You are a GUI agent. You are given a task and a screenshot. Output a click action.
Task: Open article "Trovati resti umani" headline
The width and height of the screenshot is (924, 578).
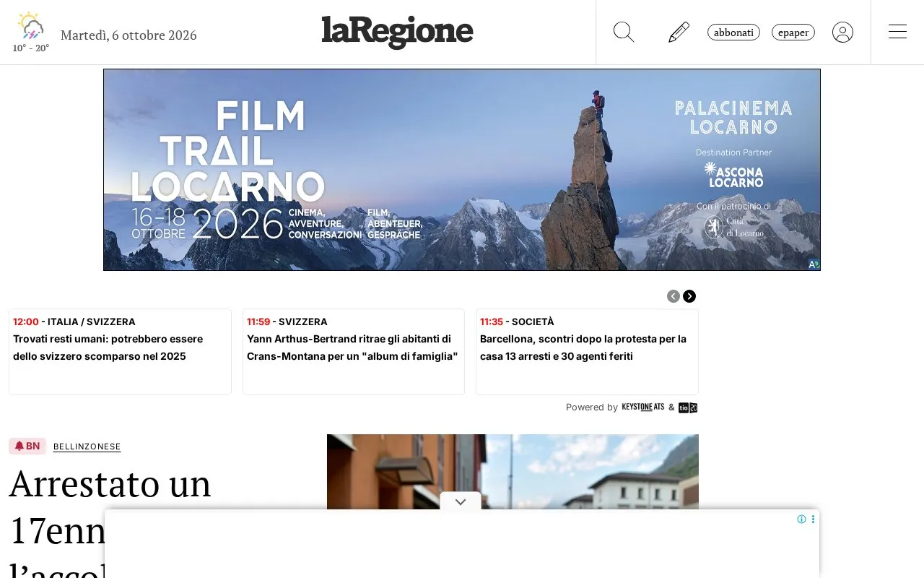click(108, 348)
